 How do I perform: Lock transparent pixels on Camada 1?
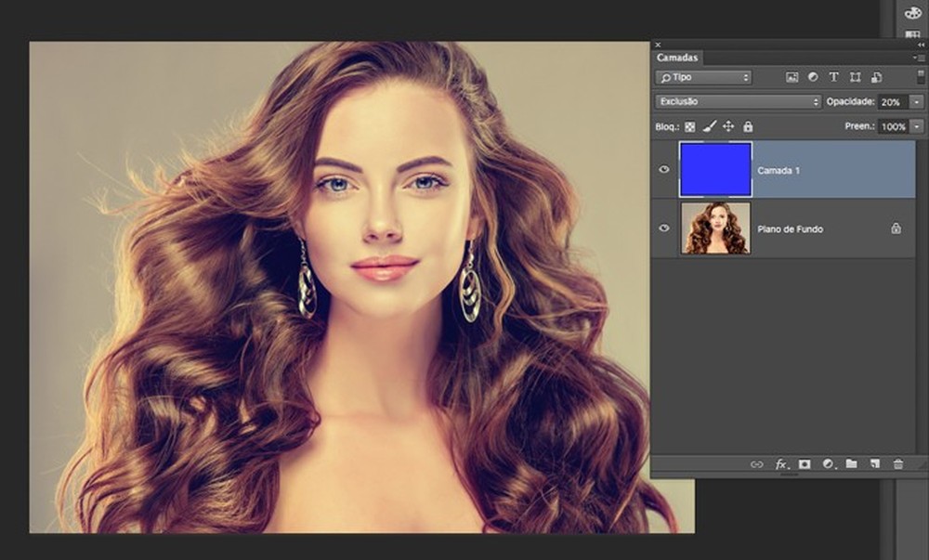coord(690,125)
